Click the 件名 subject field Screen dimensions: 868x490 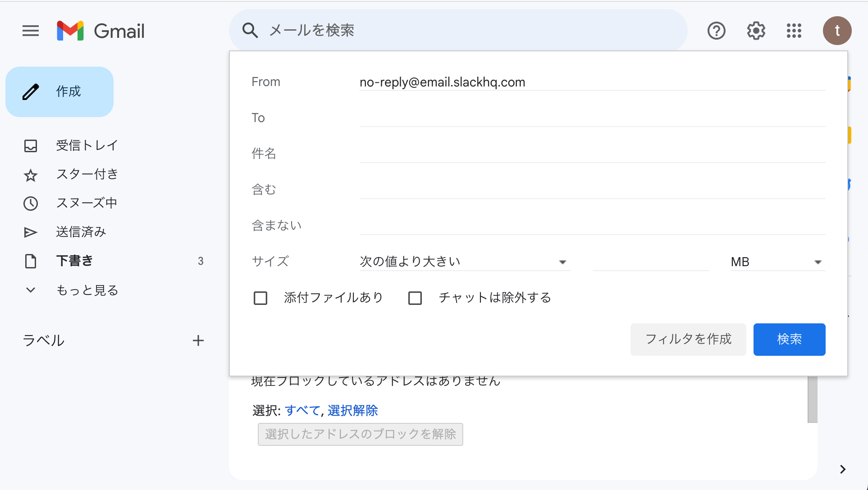click(592, 154)
